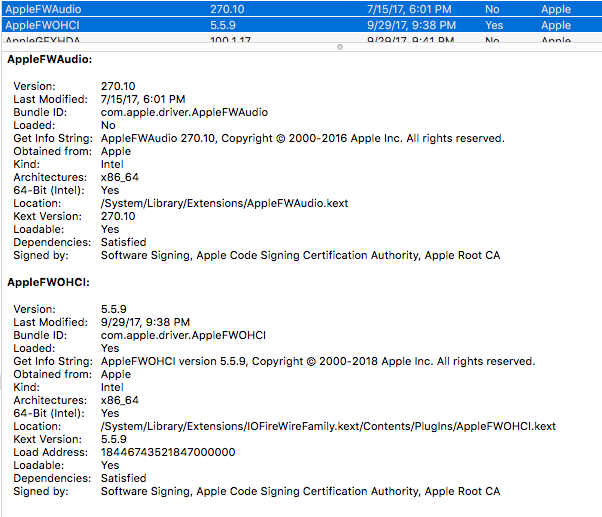
Task: Click Loaded value 'Yes' in AppleFWOHCI details
Action: (110, 348)
